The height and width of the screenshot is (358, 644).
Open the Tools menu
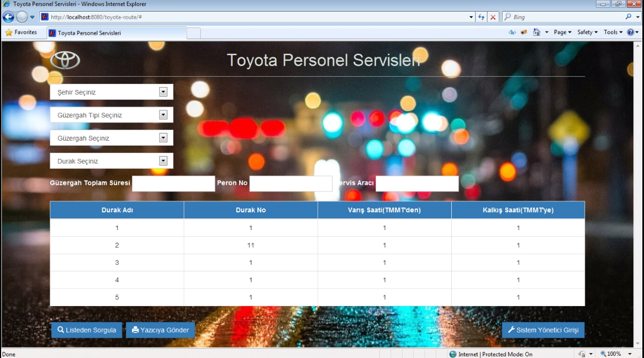pyautogui.click(x=613, y=33)
